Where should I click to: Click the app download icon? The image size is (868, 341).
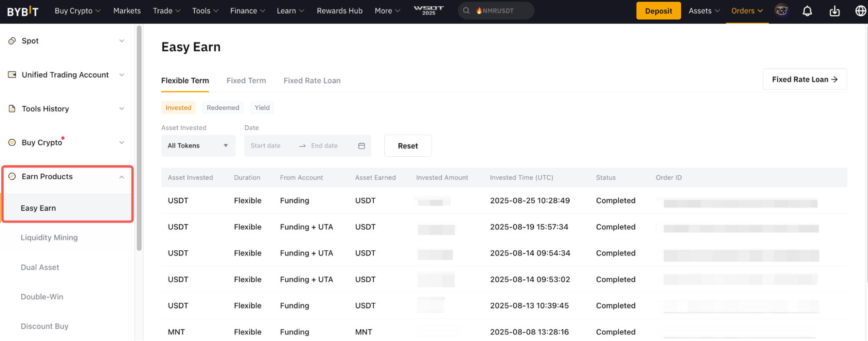pyautogui.click(x=834, y=11)
